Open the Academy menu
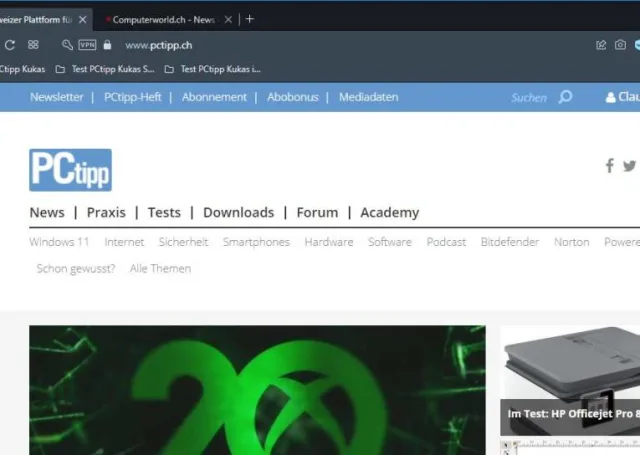Image resolution: width=640 pixels, height=455 pixels. 389,213
